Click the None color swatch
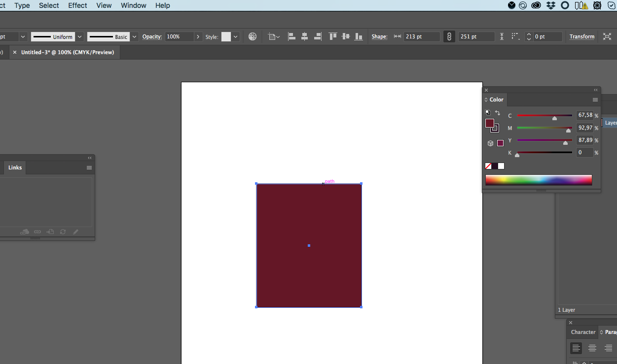The height and width of the screenshot is (364, 617). tap(488, 166)
